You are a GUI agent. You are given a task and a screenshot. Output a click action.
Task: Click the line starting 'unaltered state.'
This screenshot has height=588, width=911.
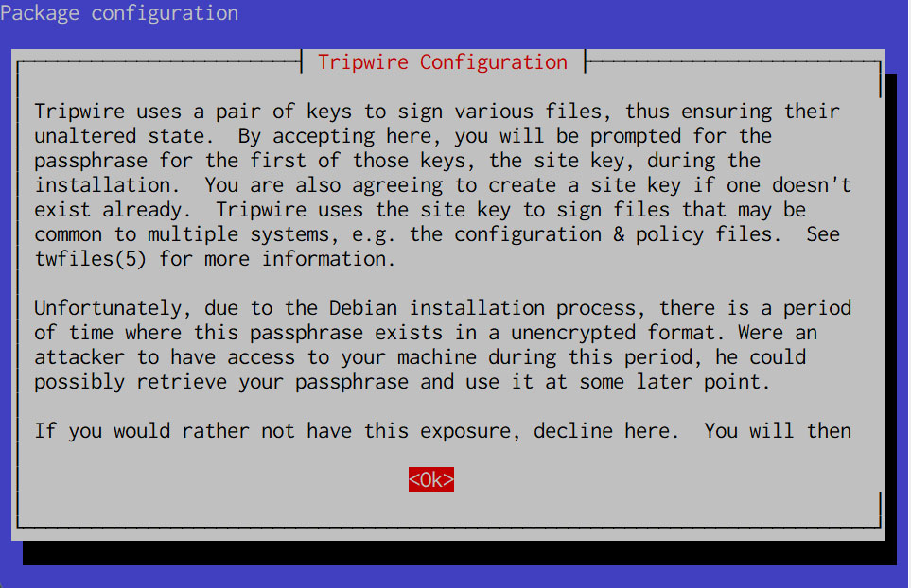(403, 136)
